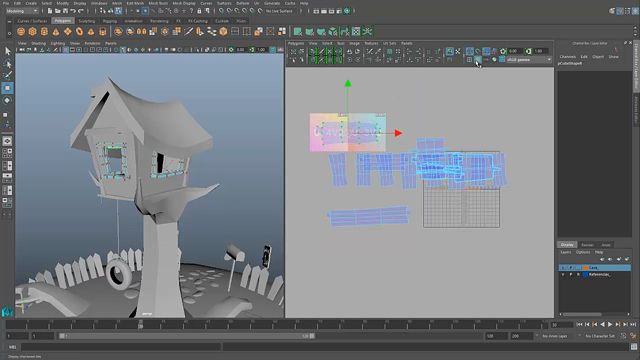Select the polygon torus shelf icon
640x360 pixels.
(79, 31)
